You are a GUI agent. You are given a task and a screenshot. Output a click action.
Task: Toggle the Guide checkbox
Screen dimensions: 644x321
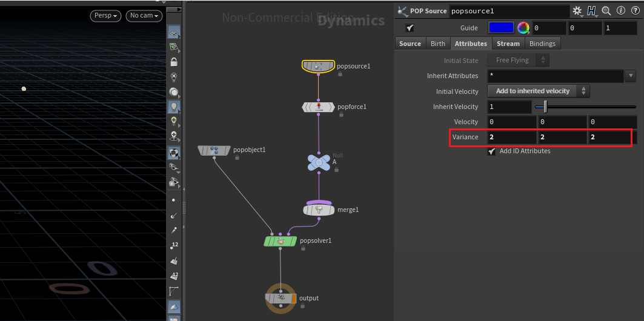coord(410,28)
